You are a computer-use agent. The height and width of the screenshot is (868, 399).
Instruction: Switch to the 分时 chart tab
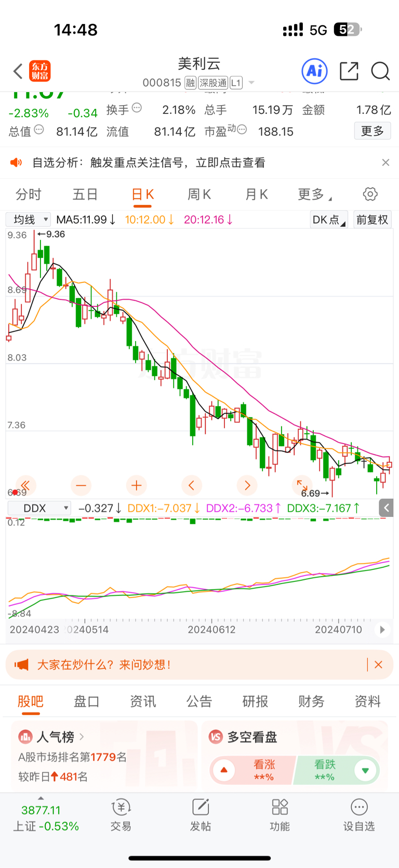[28, 195]
